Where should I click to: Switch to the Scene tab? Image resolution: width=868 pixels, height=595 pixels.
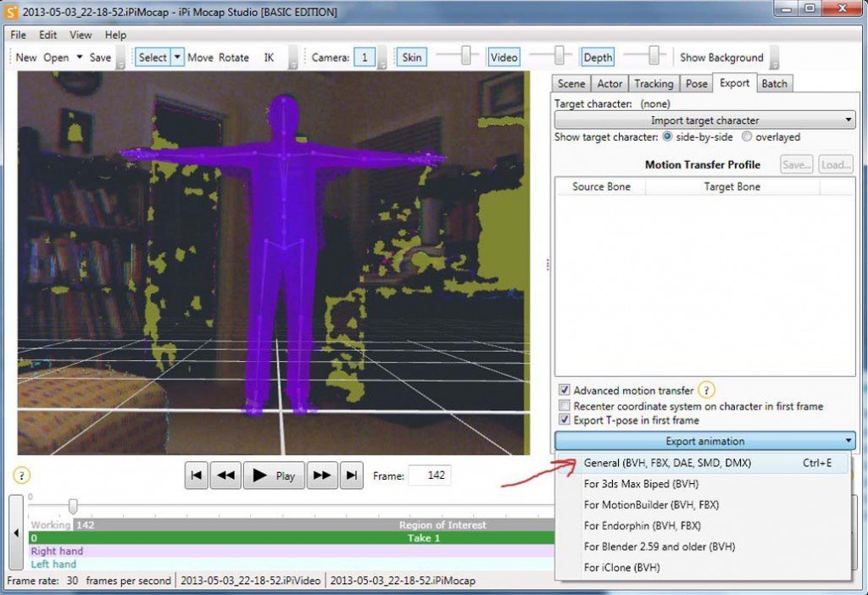[571, 84]
